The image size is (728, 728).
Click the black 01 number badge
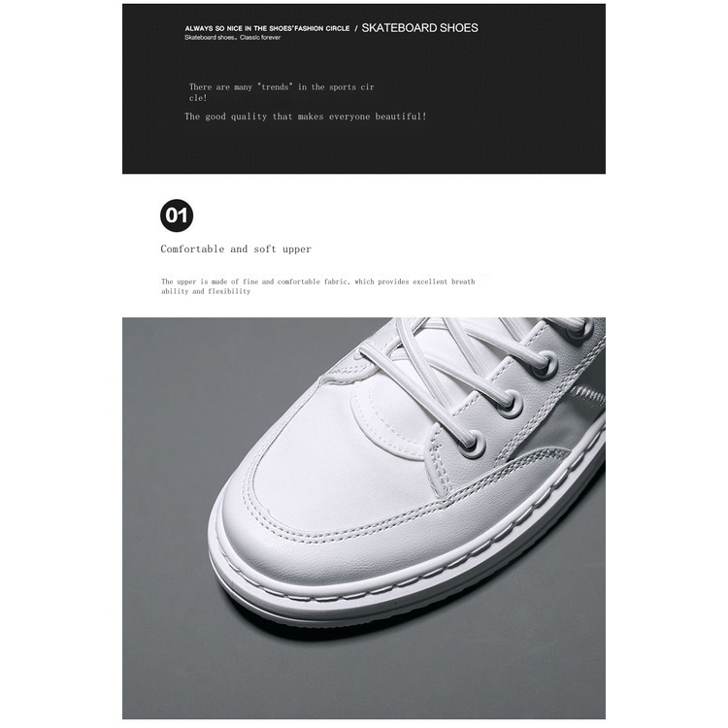[177, 215]
